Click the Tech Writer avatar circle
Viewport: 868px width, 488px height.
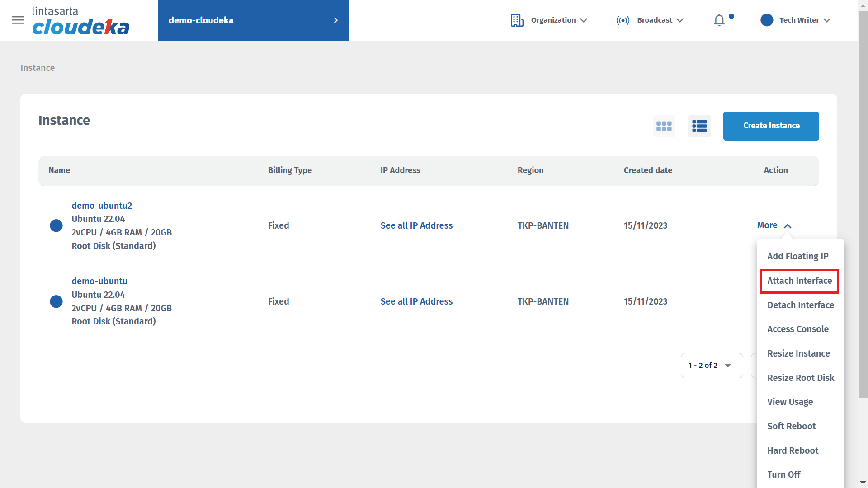[x=766, y=20]
